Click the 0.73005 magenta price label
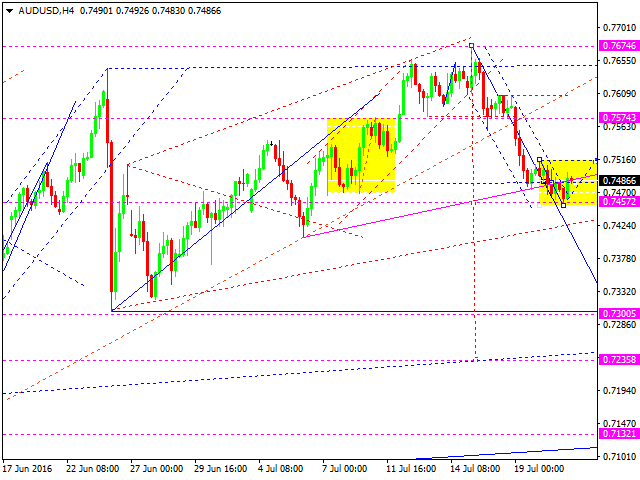This screenshot has width=640, height=480. tap(619, 313)
